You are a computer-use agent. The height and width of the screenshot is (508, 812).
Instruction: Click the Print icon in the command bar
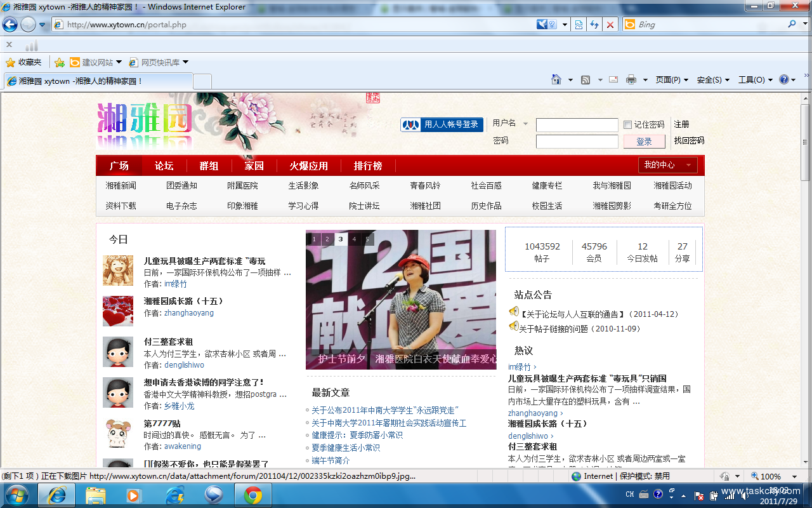631,79
